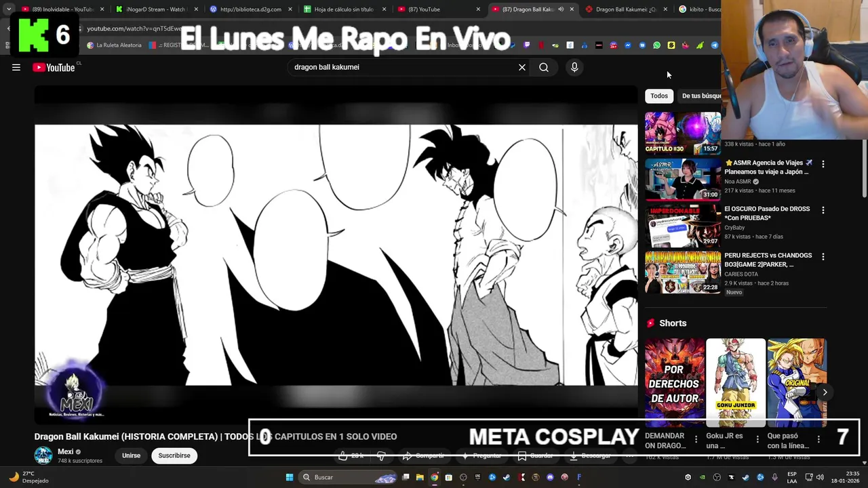Image resolution: width=868 pixels, height=488 pixels.
Task: Clear the search box with the X
Action: click(x=522, y=67)
